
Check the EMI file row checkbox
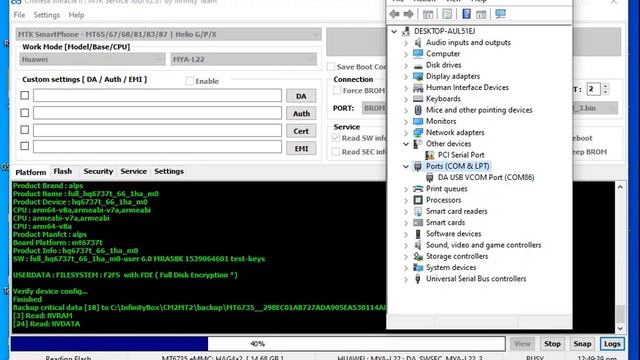24,146
